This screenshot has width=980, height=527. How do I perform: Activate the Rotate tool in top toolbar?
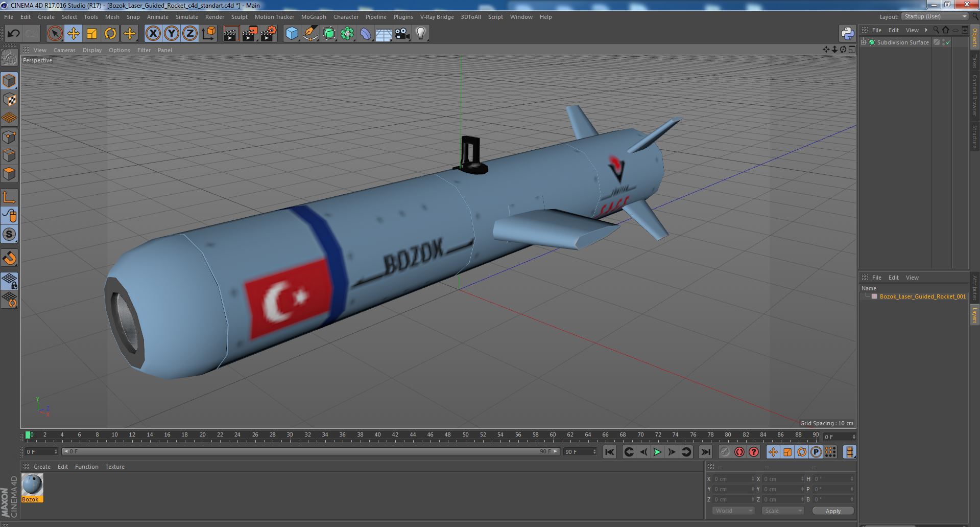tap(110, 34)
